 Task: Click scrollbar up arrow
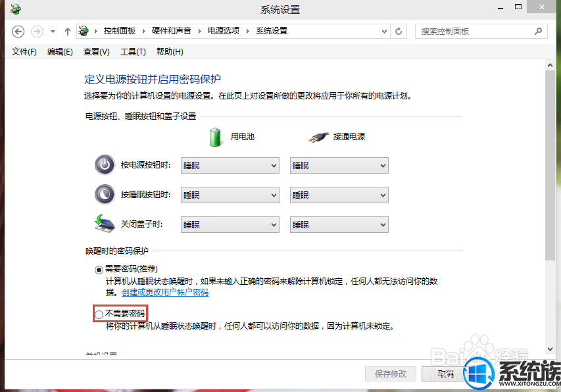click(550, 66)
